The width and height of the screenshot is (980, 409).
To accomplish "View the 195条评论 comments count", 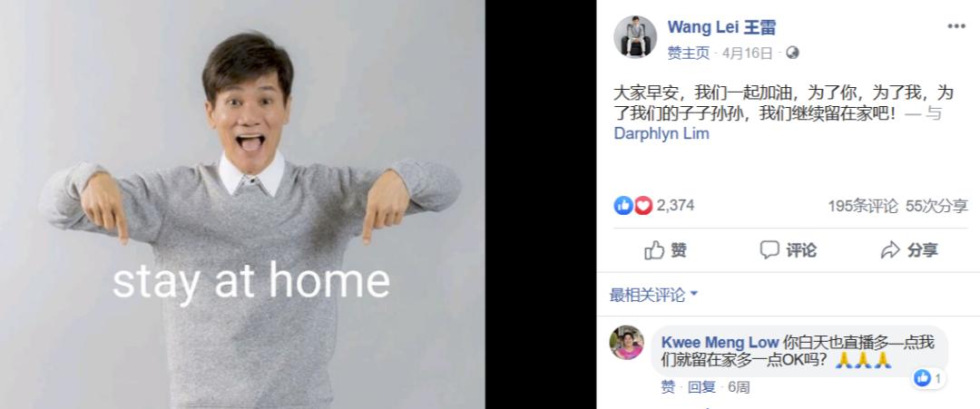I will click(863, 206).
